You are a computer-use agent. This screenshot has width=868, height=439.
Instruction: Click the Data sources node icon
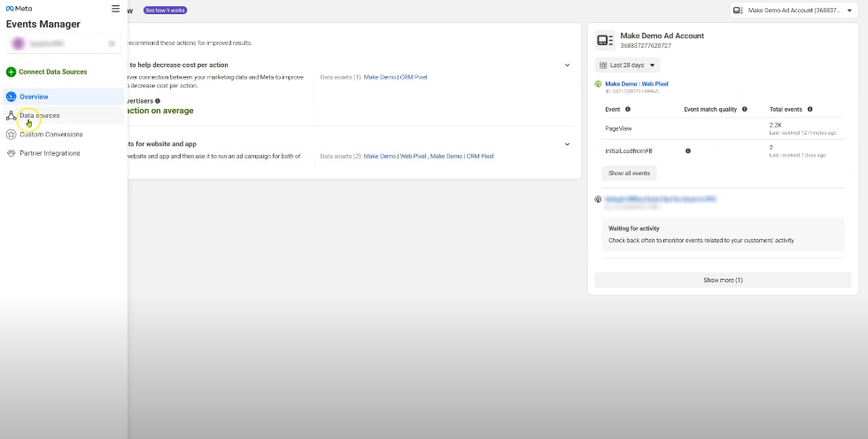(11, 116)
